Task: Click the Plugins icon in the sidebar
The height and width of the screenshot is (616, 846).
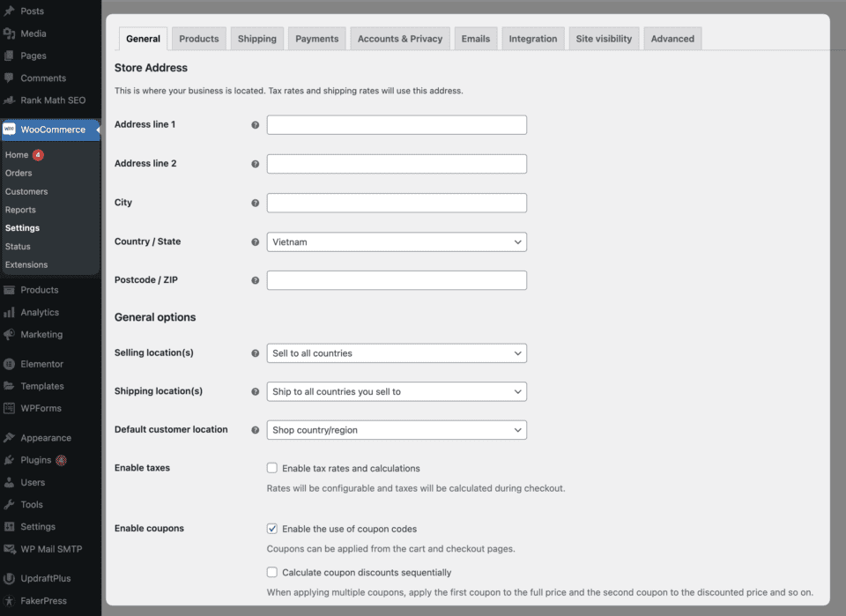Action: (x=10, y=460)
